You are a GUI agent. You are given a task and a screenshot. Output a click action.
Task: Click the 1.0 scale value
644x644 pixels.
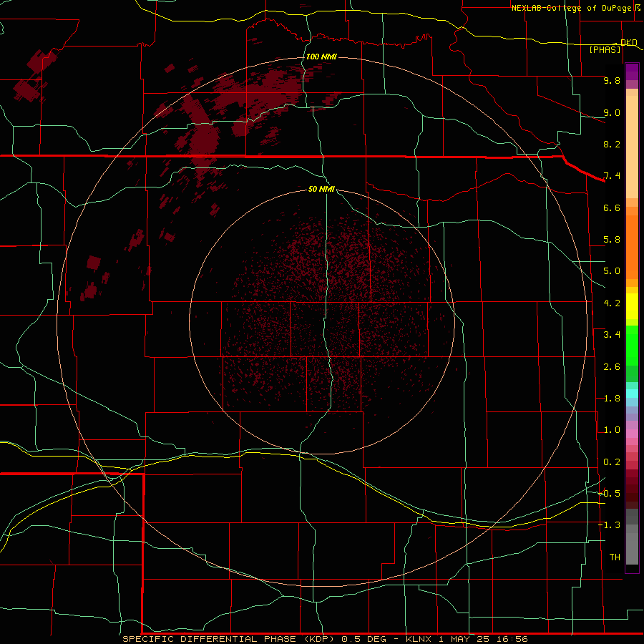612,430
